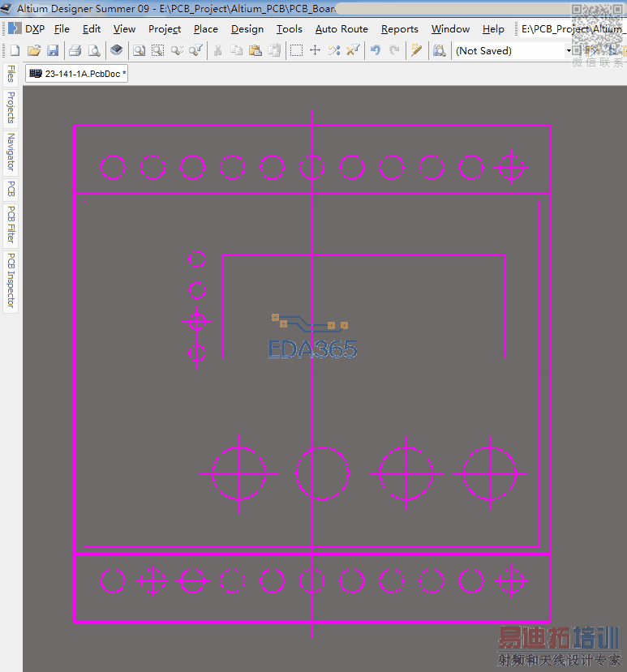The height and width of the screenshot is (672, 627).
Task: Open the View menu
Action: point(124,28)
